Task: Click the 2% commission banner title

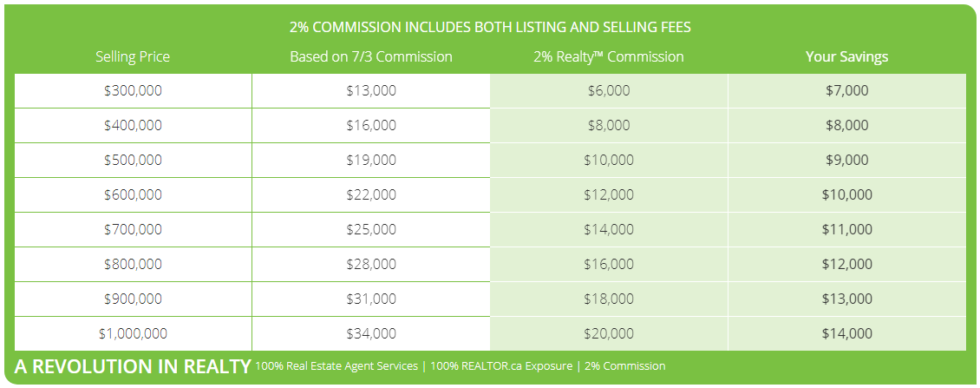Action: tap(490, 28)
